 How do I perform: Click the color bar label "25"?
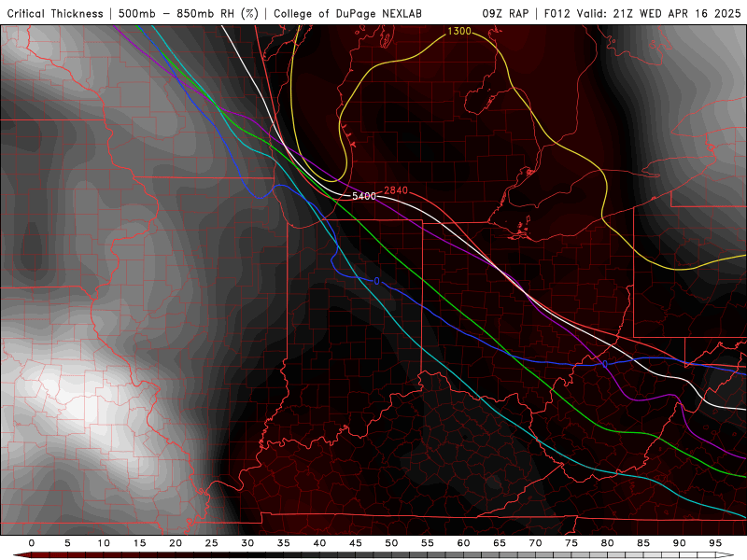tap(212, 543)
